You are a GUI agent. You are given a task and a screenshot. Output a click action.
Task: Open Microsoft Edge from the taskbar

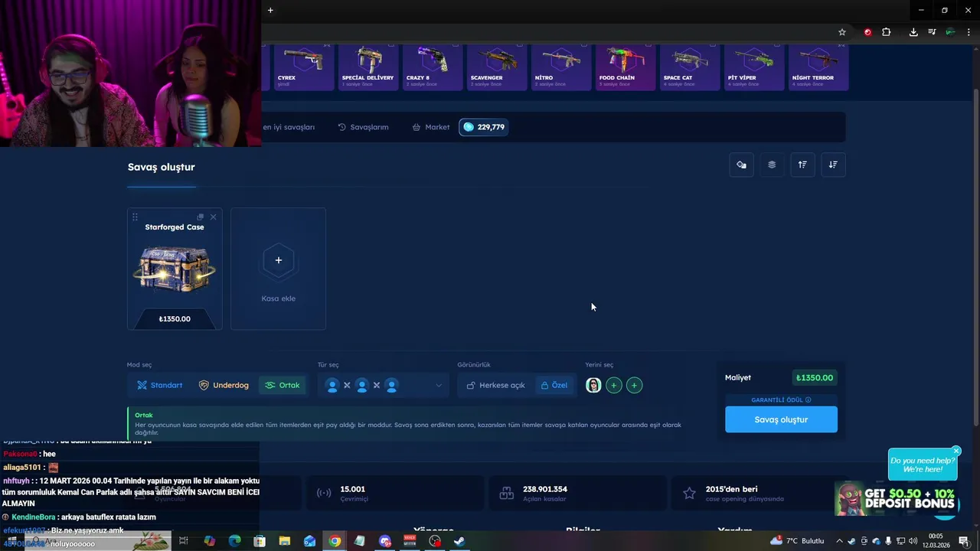pyautogui.click(x=234, y=541)
